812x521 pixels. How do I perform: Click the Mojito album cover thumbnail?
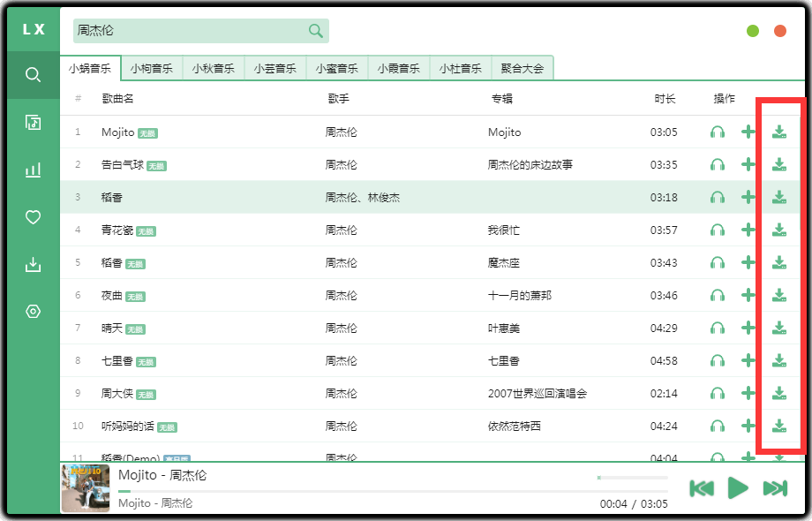[86, 488]
